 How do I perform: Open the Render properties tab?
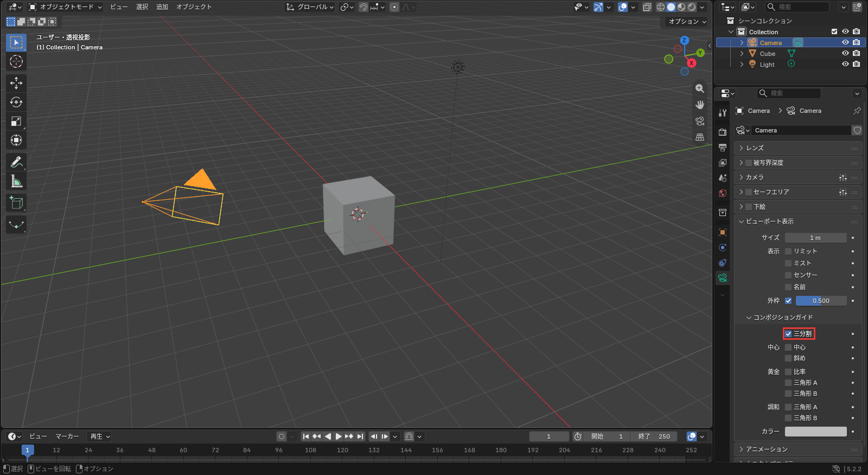[723, 132]
